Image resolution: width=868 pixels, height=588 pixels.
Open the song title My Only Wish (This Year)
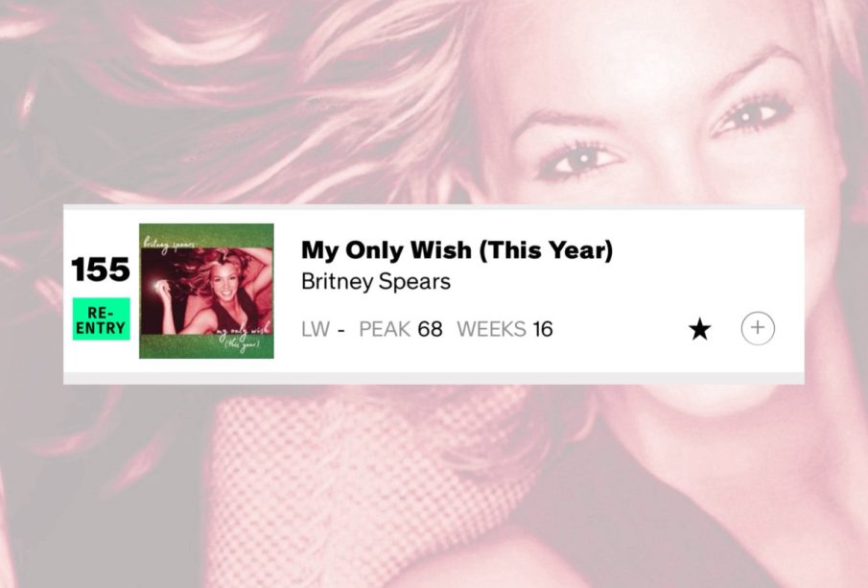457,250
